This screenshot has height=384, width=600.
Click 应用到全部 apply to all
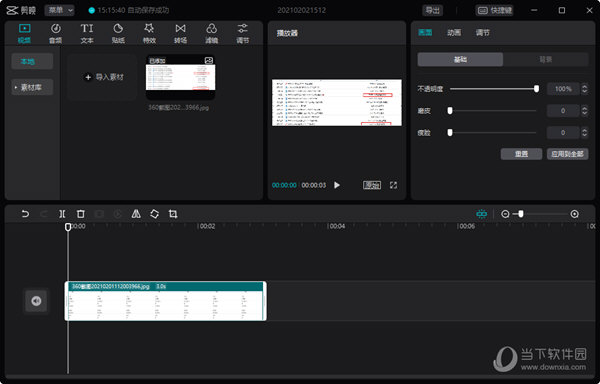(567, 154)
